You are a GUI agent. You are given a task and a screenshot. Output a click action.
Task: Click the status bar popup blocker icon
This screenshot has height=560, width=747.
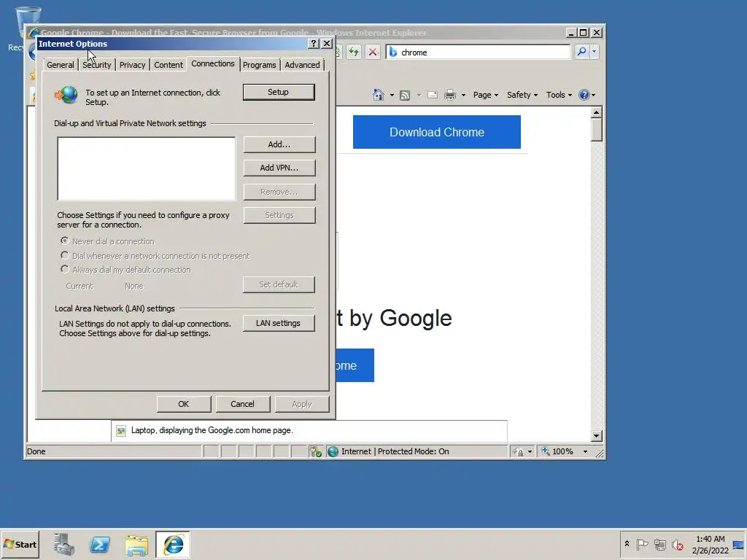[315, 451]
